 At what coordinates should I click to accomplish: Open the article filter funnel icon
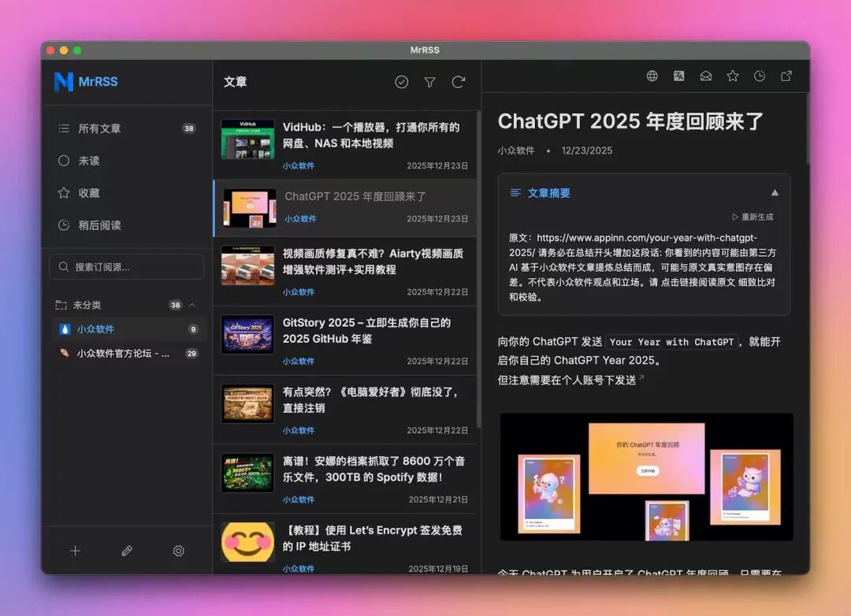[x=430, y=82]
